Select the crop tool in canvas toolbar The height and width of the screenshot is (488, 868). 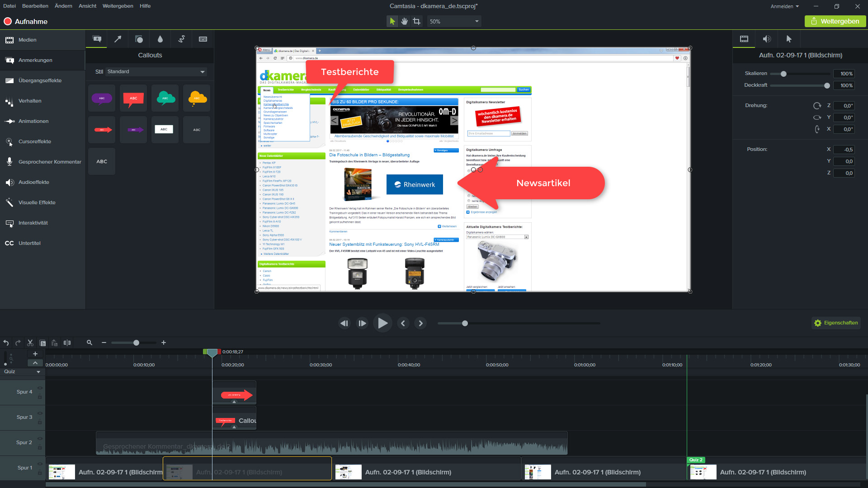point(416,21)
